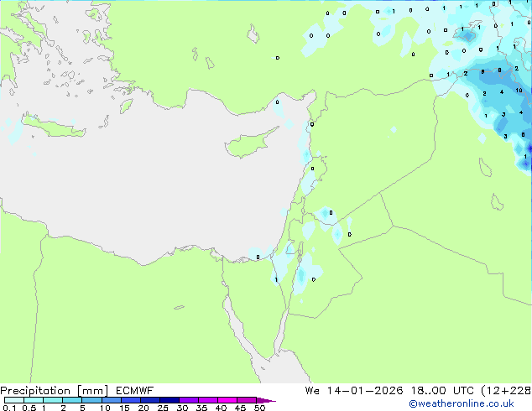The height and width of the screenshot is (411, 532).
Task: Click the 0.5–1 mm legend swatch
Action: (x=34, y=400)
